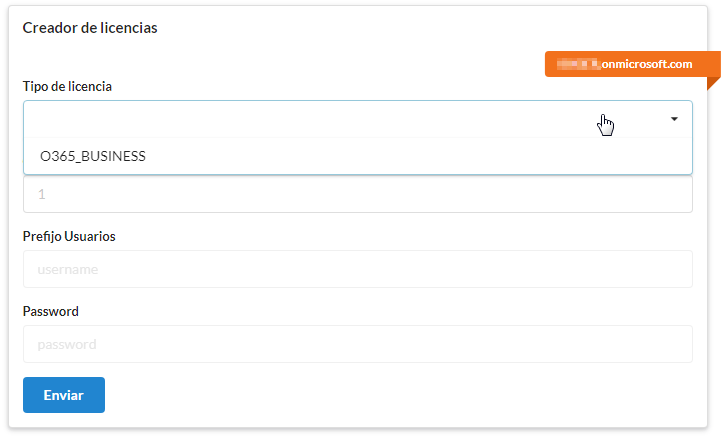Click the Password field label
The image size is (723, 444).
point(51,311)
